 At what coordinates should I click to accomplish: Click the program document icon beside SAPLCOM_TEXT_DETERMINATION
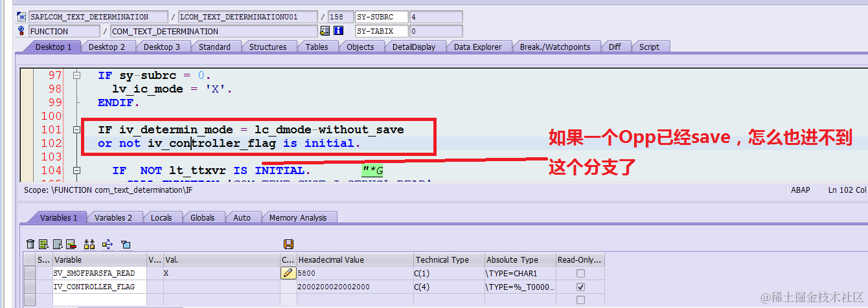pos(21,17)
